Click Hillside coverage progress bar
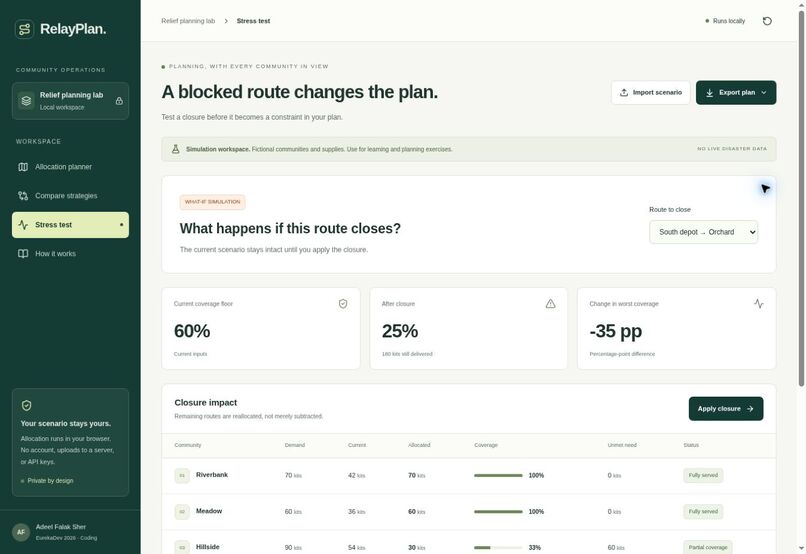This screenshot has height=554, width=806. click(498, 548)
